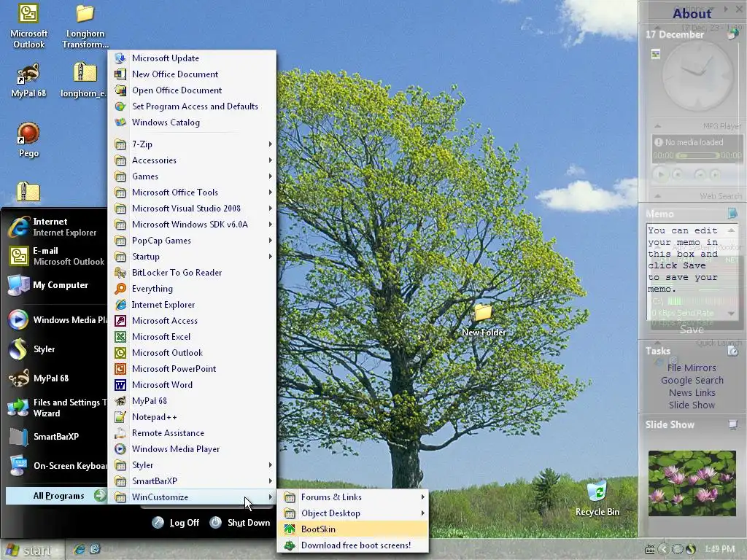747x560 pixels.
Task: Click the Microsoft Excel icon
Action: click(x=120, y=337)
